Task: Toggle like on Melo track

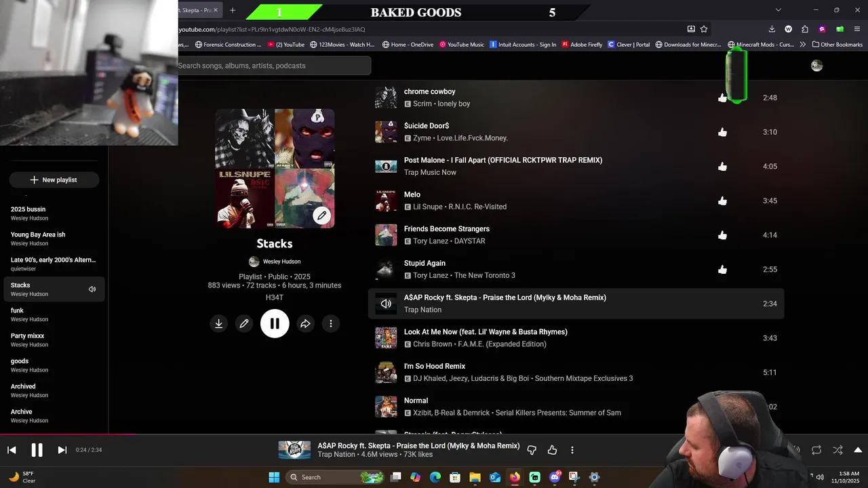Action: coord(722,201)
